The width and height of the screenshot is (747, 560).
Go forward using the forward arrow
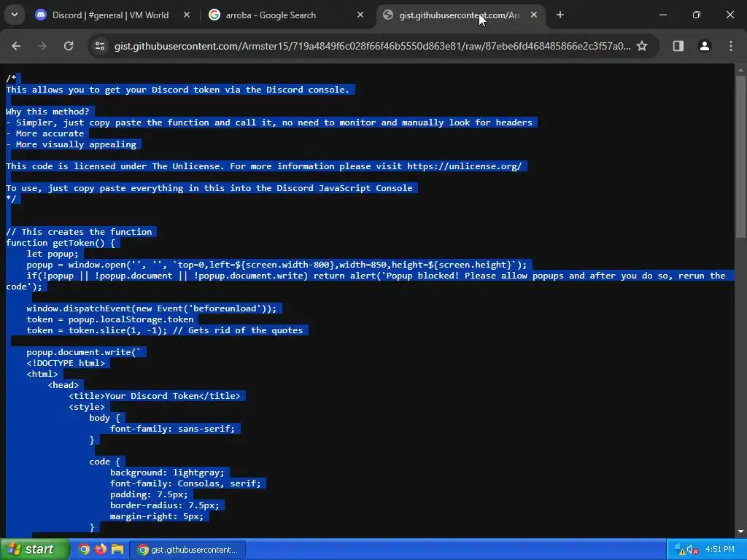point(42,46)
